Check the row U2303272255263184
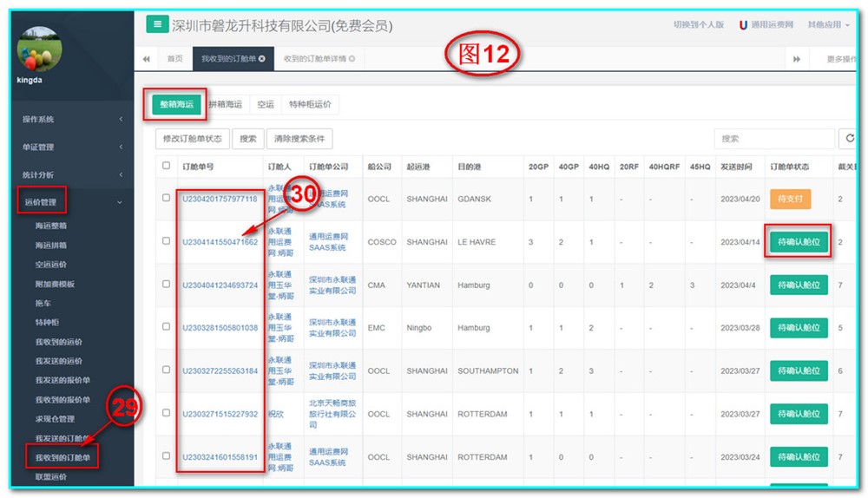This screenshot has height=498, width=868. (166, 370)
